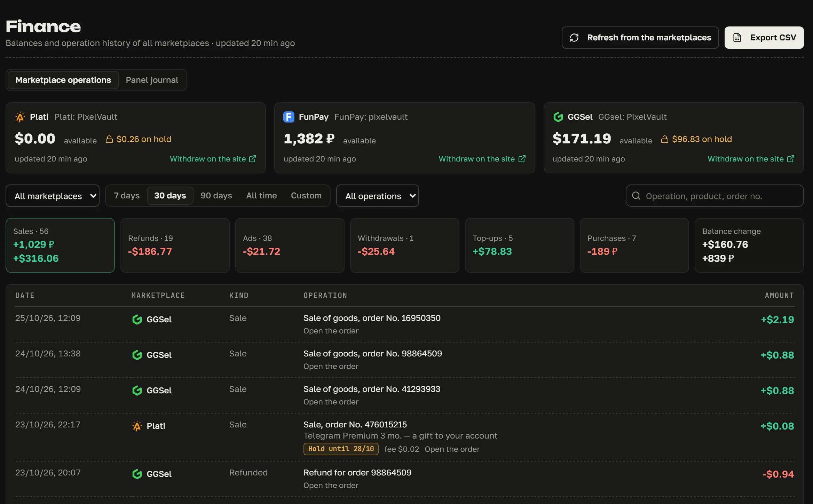Image resolution: width=813 pixels, height=504 pixels.
Task: Click GGSel icon in order 98864509 sale row
Action: [x=137, y=355]
